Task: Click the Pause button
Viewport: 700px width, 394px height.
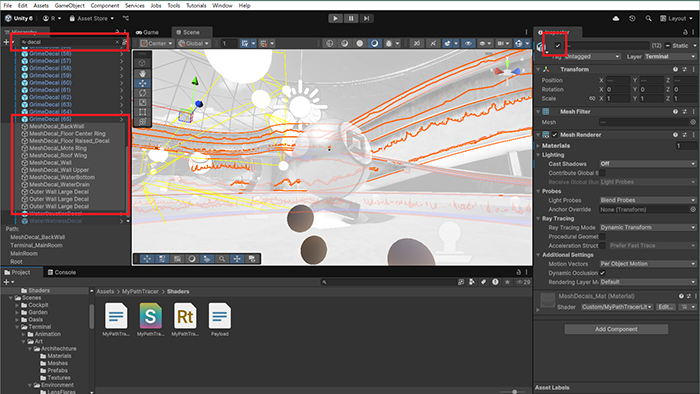Action: pos(351,18)
